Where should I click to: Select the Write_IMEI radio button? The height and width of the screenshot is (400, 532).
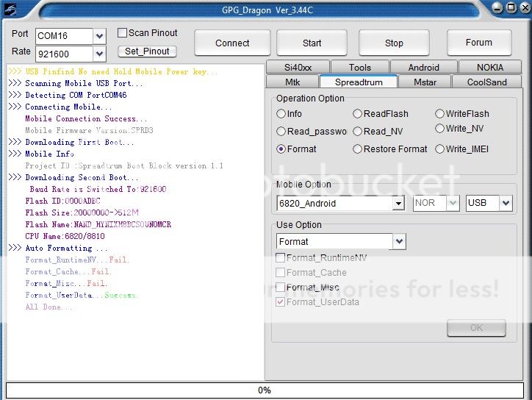[x=440, y=149]
